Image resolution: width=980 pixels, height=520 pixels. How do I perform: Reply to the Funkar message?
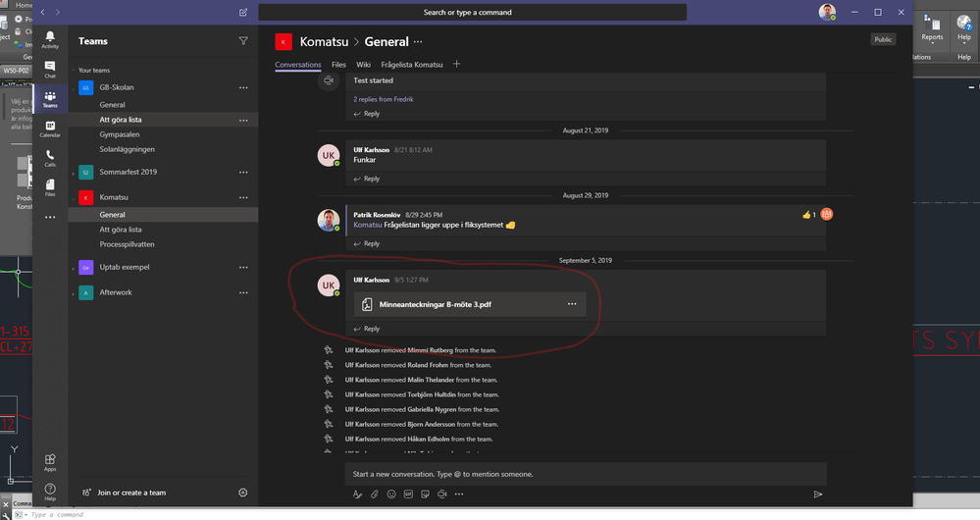pyautogui.click(x=367, y=179)
